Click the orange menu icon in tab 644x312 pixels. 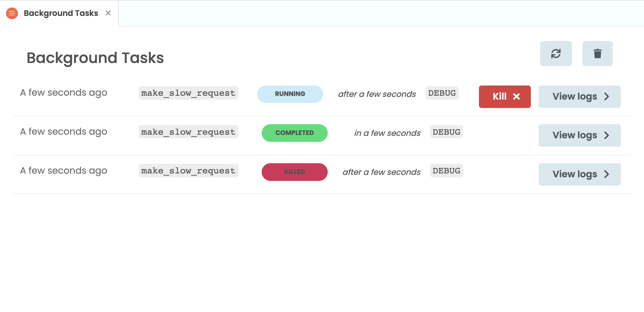point(12,13)
